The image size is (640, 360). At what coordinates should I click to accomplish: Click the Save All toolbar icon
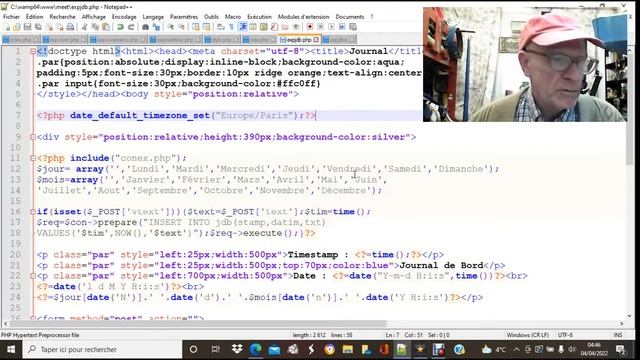click(38, 27)
